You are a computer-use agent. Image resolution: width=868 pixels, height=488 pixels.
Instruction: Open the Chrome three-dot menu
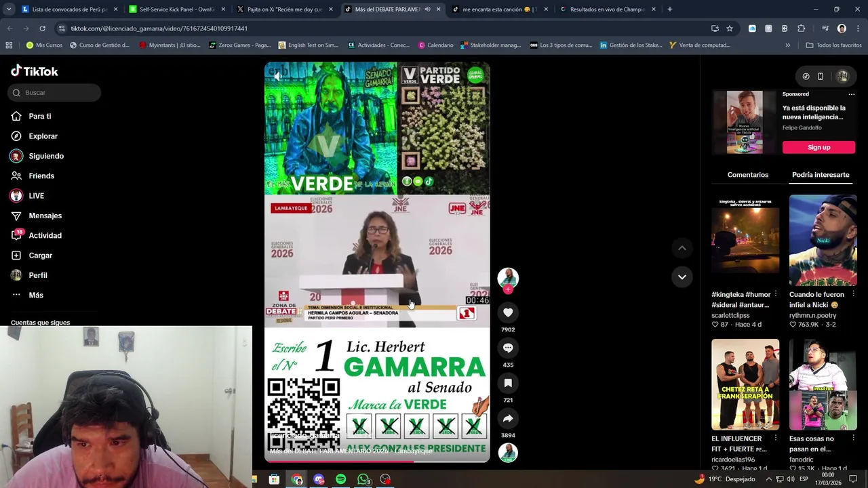(857, 28)
